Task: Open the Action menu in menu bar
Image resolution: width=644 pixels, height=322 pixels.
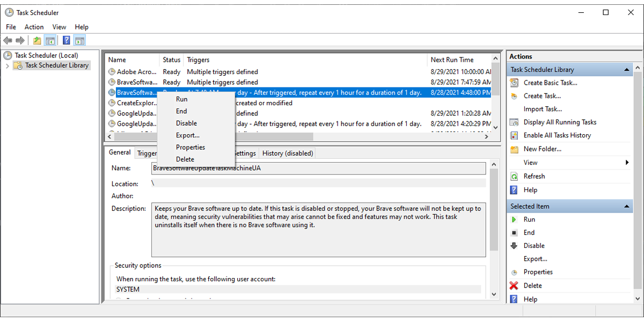Action: click(34, 27)
